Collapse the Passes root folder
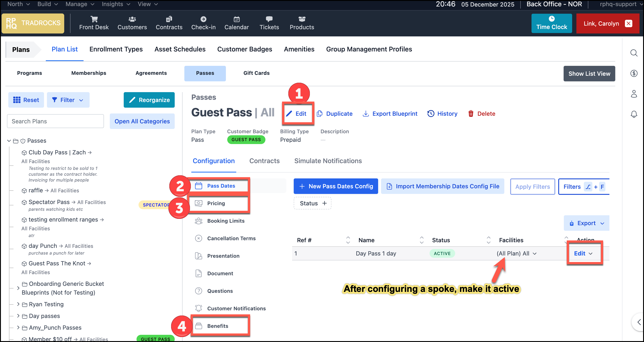The image size is (644, 342). pyautogui.click(x=9, y=141)
